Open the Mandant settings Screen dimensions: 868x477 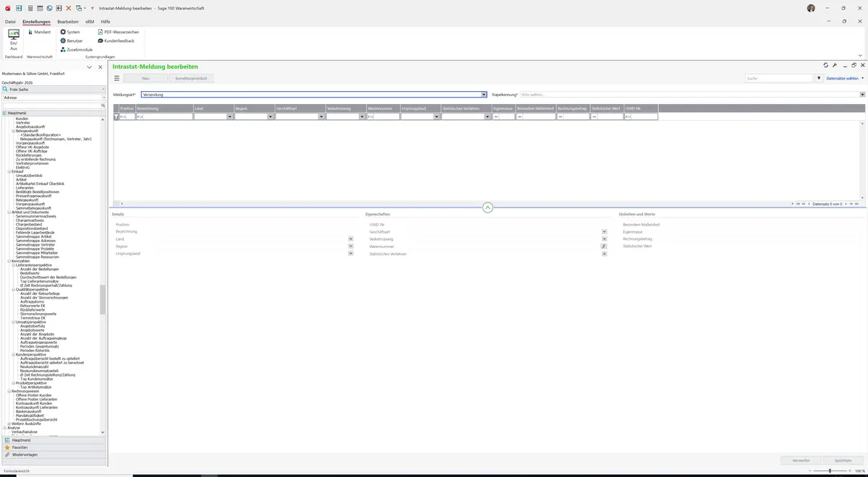pyautogui.click(x=39, y=32)
